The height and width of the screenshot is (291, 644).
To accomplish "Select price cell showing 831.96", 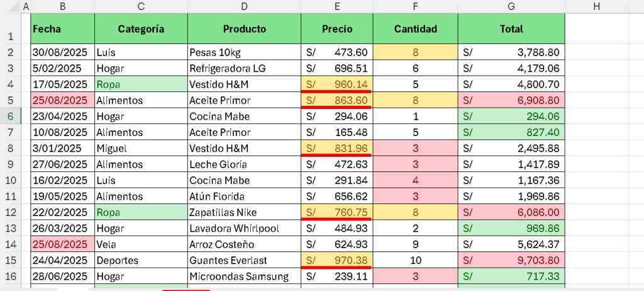I will tap(337, 148).
